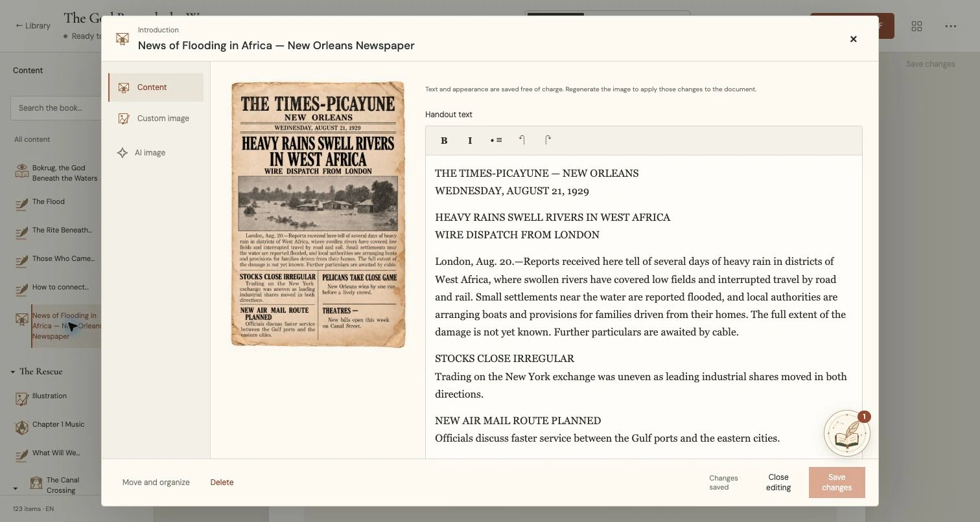Switch to the AI image tab
Screen dimensions: 980x522
pyautogui.click(x=156, y=153)
